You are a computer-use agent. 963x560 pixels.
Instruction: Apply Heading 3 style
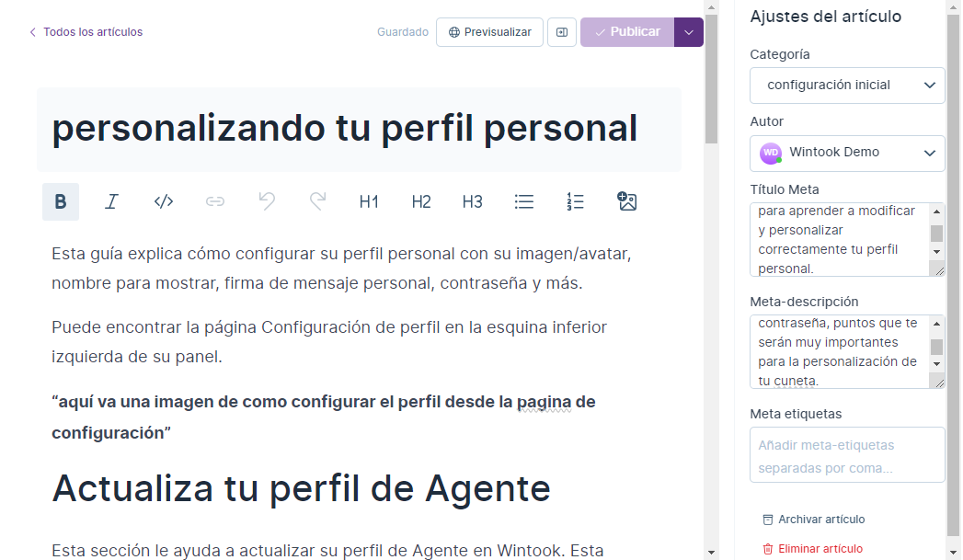473,201
